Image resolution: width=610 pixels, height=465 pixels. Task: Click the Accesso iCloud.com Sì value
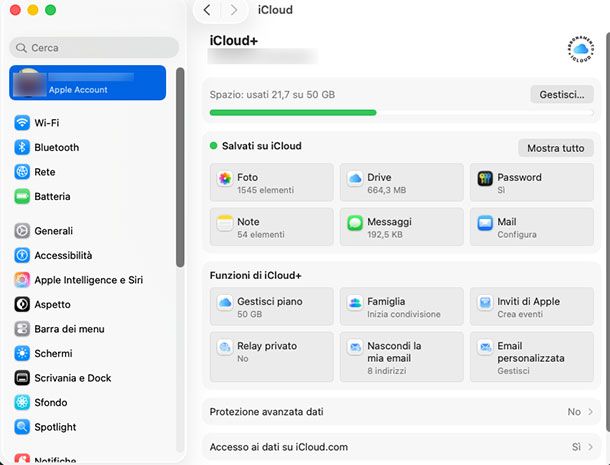click(576, 447)
